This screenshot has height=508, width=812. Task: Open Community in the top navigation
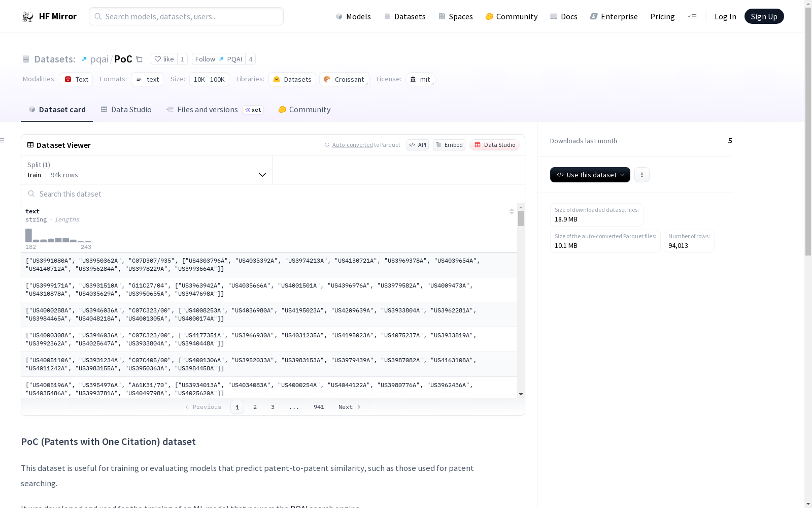[512, 16]
